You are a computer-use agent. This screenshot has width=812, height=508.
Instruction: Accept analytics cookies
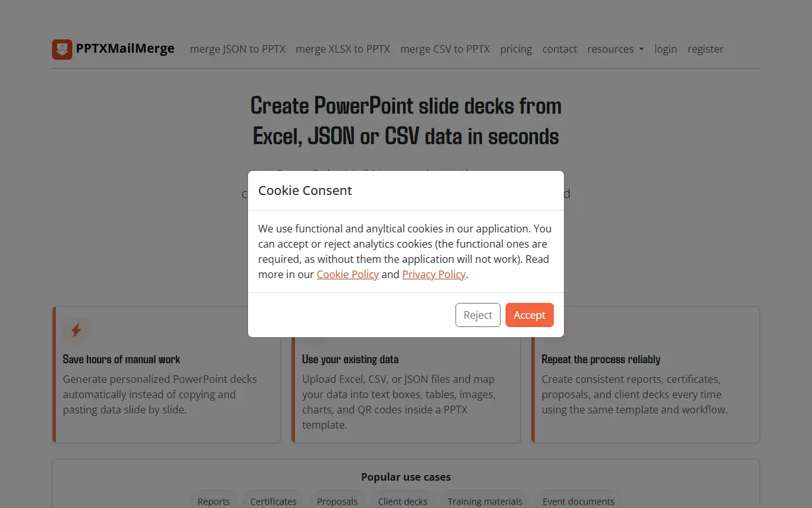(530, 315)
